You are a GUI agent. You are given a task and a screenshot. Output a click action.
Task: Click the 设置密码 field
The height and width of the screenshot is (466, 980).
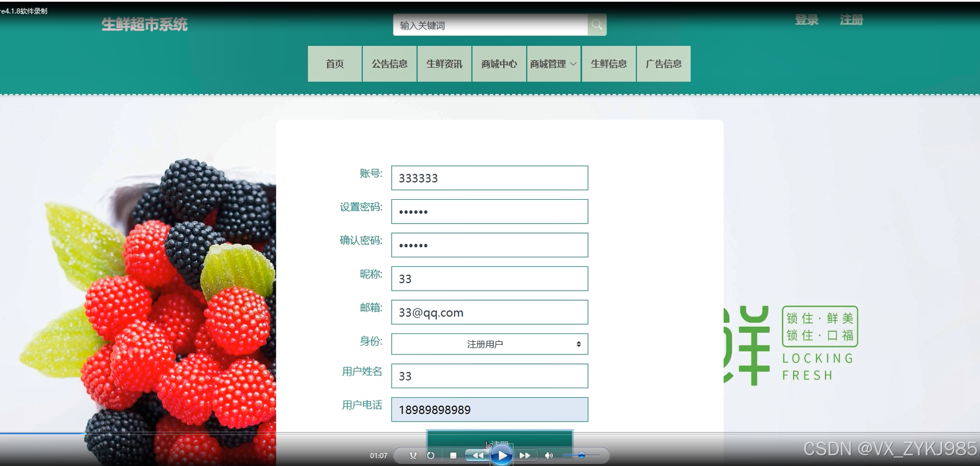click(x=490, y=212)
